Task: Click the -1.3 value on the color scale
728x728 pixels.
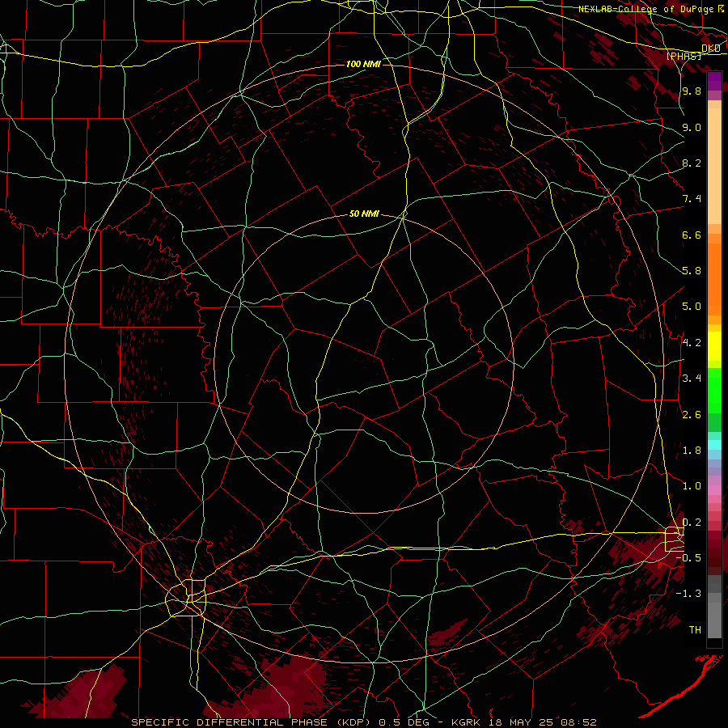Action: (x=688, y=595)
